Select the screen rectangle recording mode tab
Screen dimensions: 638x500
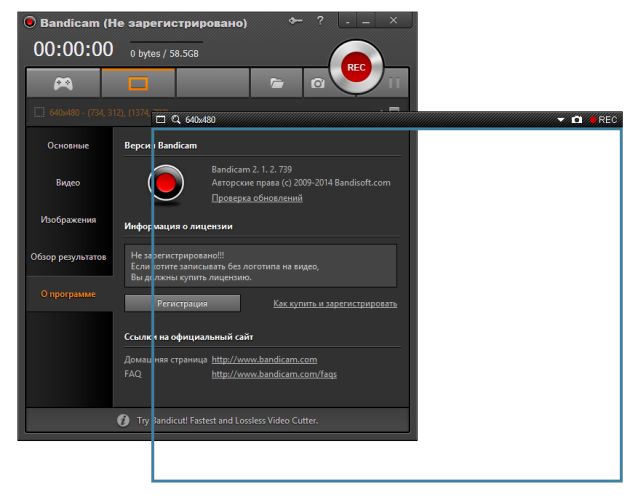pyautogui.click(x=138, y=83)
